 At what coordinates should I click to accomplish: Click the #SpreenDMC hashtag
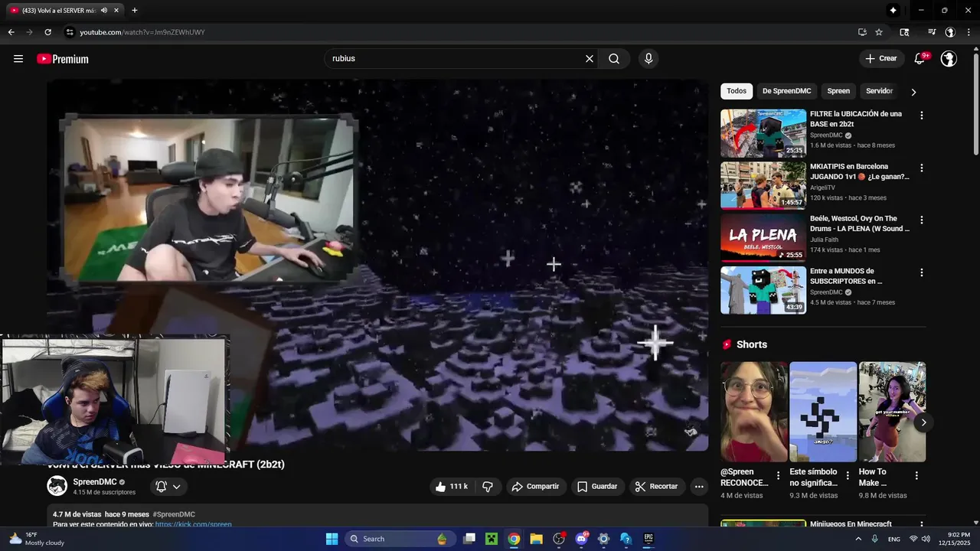coord(174,514)
